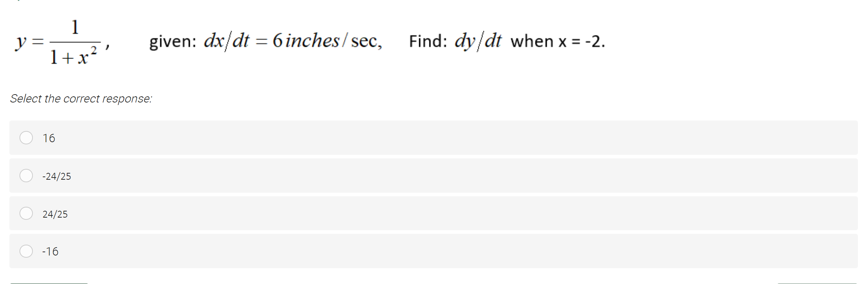Choose the -24/25 answer option

26,176
